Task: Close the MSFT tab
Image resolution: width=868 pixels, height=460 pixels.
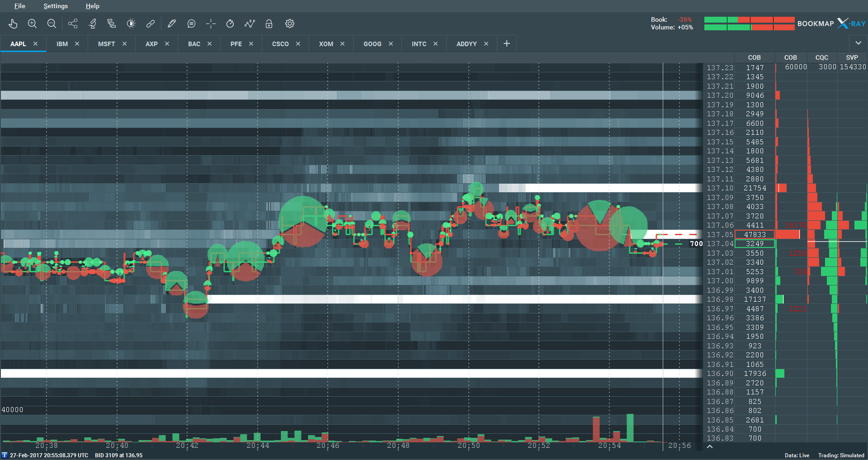Action: [x=124, y=44]
